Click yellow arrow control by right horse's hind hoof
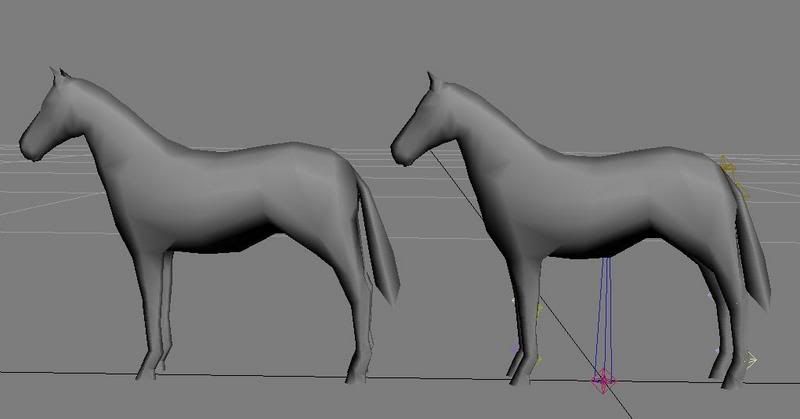 (751, 357)
